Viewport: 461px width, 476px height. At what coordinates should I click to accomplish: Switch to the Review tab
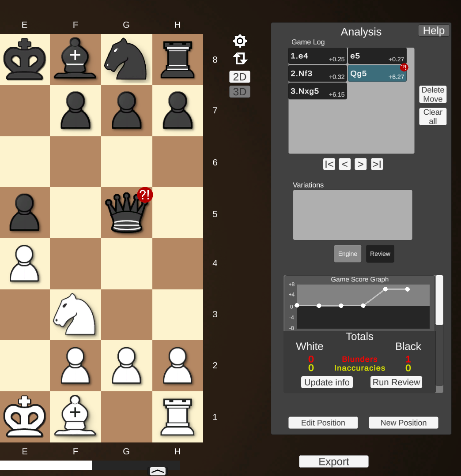click(x=380, y=254)
